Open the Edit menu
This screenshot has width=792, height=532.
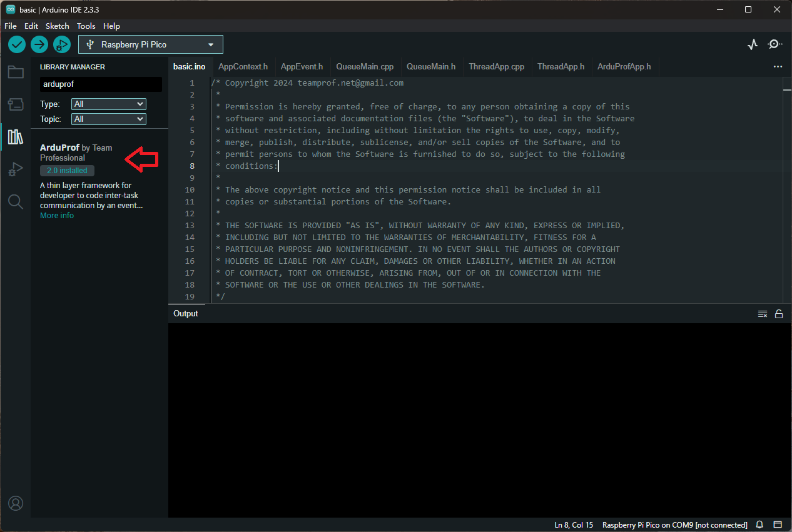tap(31, 26)
